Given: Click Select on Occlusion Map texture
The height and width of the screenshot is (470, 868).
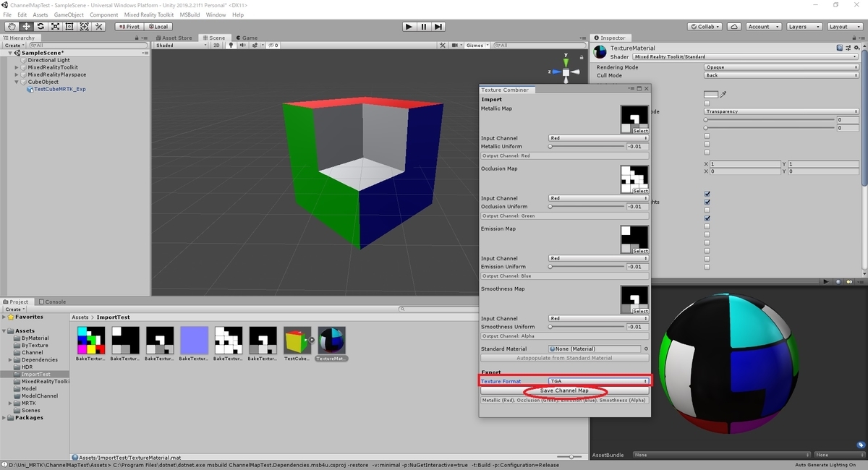Looking at the screenshot, I should coord(640,191).
